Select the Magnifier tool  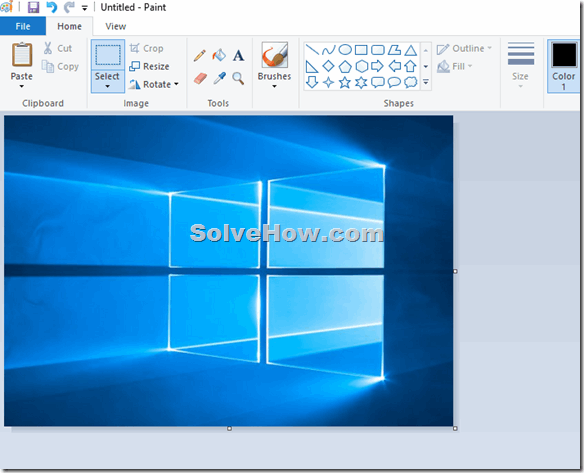click(238, 78)
